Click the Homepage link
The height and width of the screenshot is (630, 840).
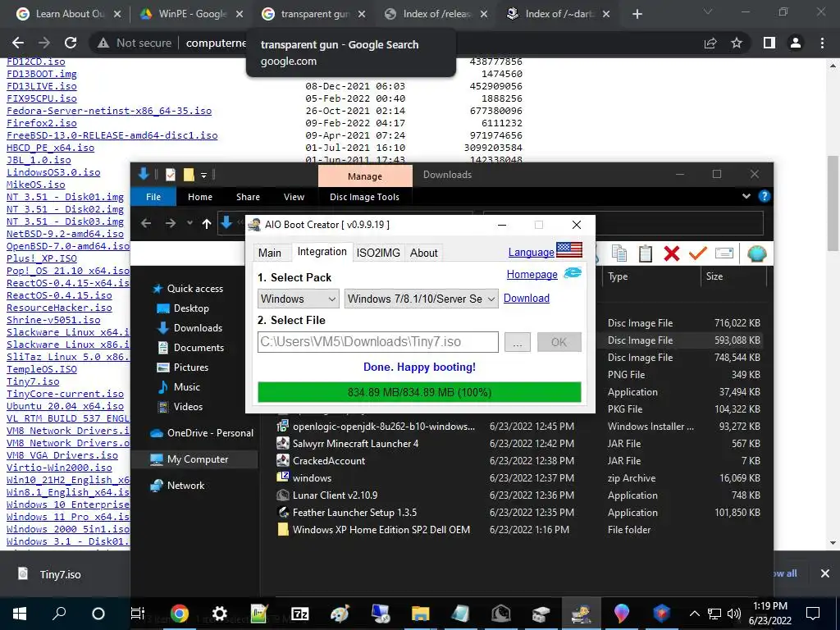[532, 274]
